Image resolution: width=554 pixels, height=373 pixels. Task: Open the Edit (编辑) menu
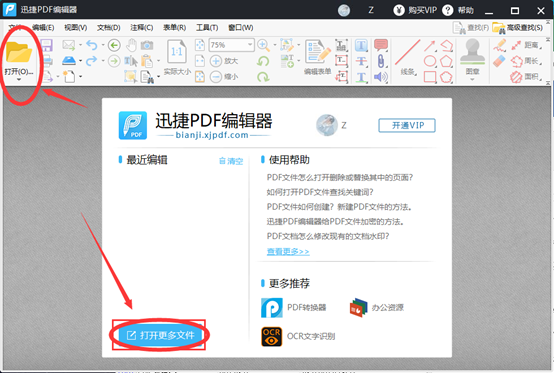[43, 28]
